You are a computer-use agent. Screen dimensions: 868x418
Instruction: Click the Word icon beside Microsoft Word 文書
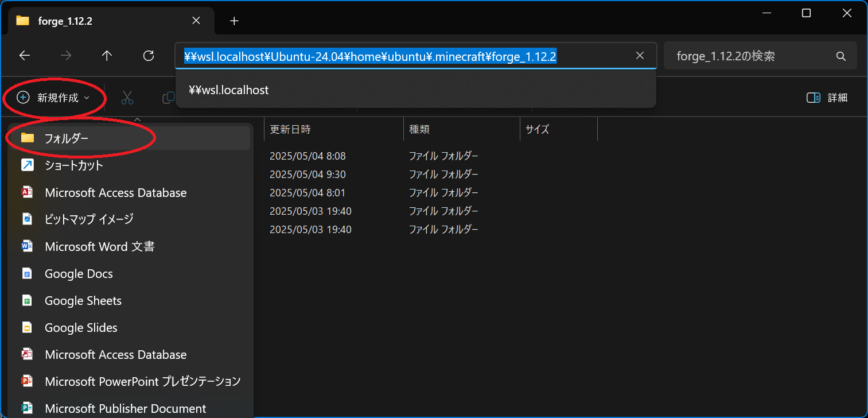click(28, 246)
